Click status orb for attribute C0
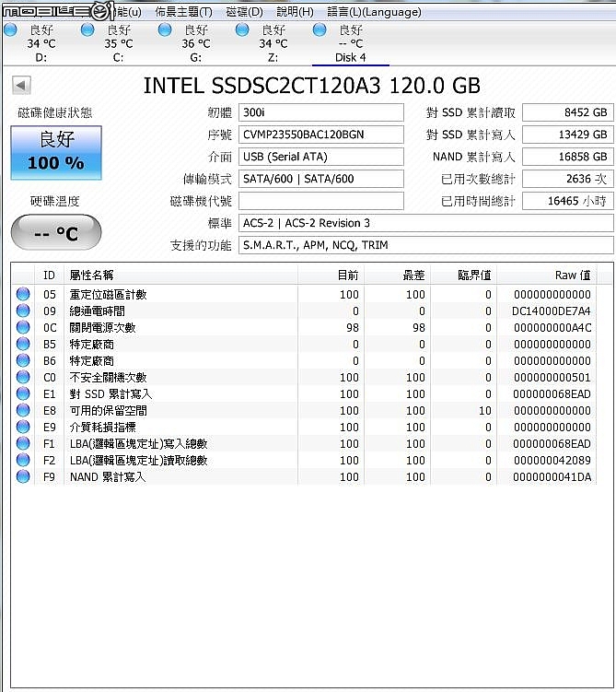The height and width of the screenshot is (692, 616). [x=23, y=377]
